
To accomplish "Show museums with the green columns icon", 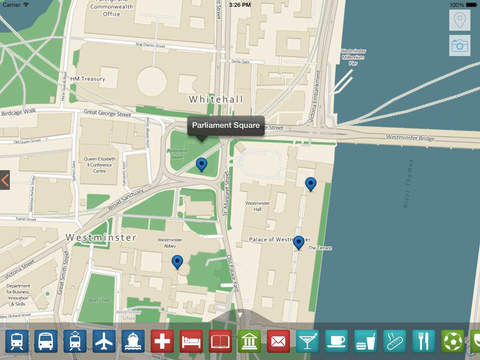I will pyautogui.click(x=249, y=341).
